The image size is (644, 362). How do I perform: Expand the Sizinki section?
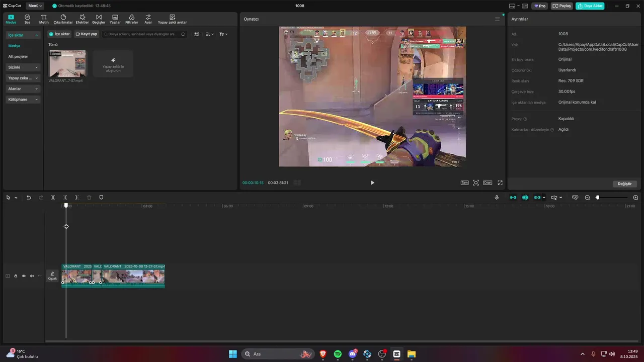[x=23, y=67]
